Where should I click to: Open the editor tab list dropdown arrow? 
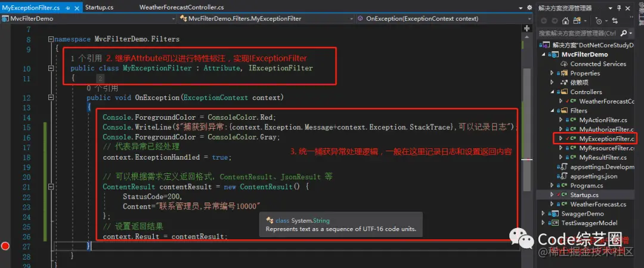coord(519,8)
